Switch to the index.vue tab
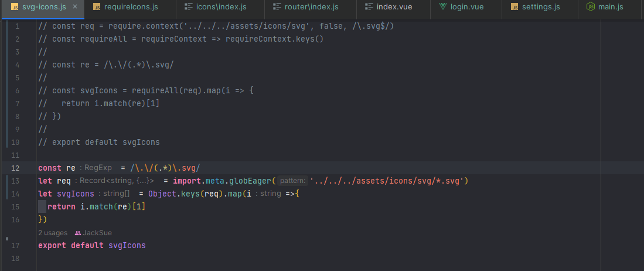Viewport: 644px width, 271px height. [x=394, y=7]
